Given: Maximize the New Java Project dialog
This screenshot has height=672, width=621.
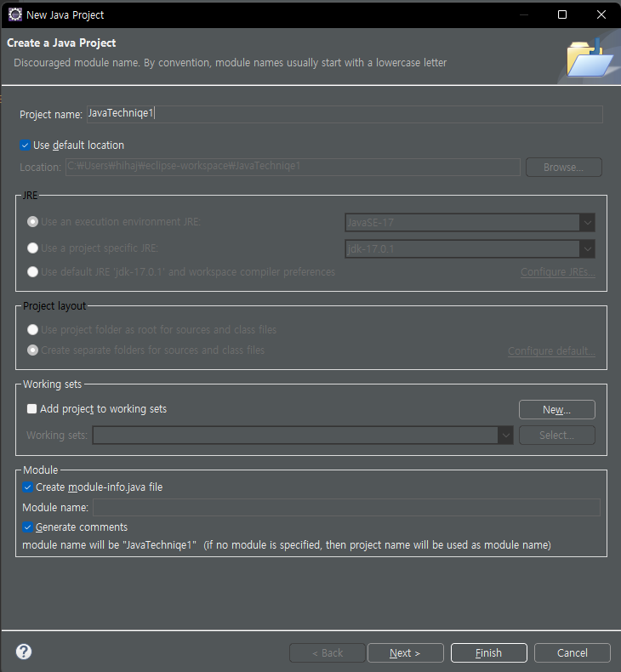Looking at the screenshot, I should [x=562, y=14].
